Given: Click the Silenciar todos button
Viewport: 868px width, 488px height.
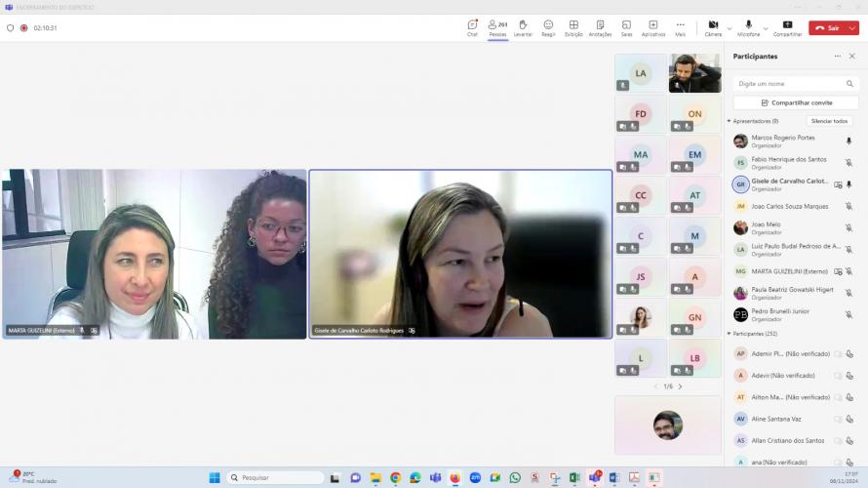Looking at the screenshot, I should 829,121.
